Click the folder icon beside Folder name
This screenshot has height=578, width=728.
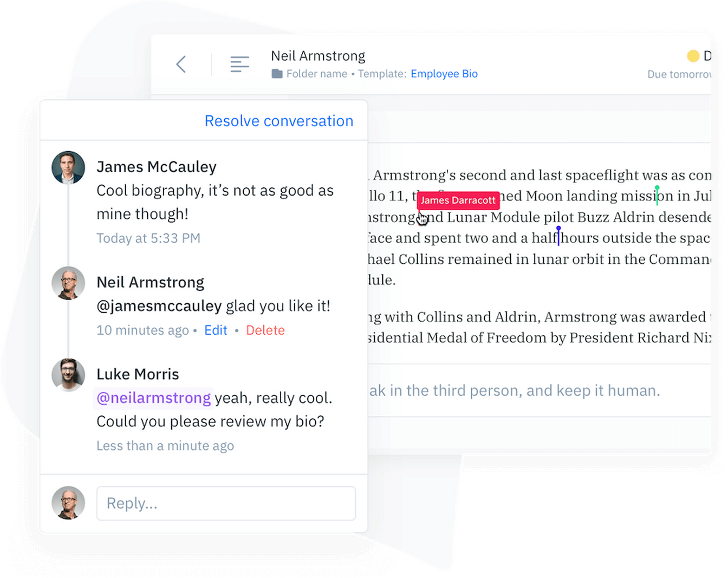(277, 74)
